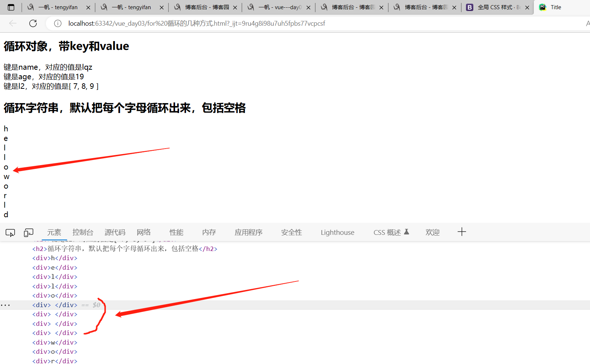
Task: Click the address bar URL field
Action: (x=316, y=23)
